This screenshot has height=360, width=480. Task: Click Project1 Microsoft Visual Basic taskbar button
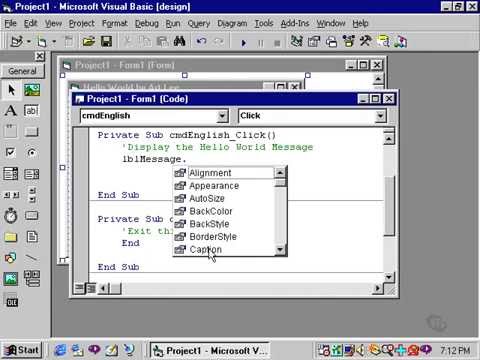[210, 351]
